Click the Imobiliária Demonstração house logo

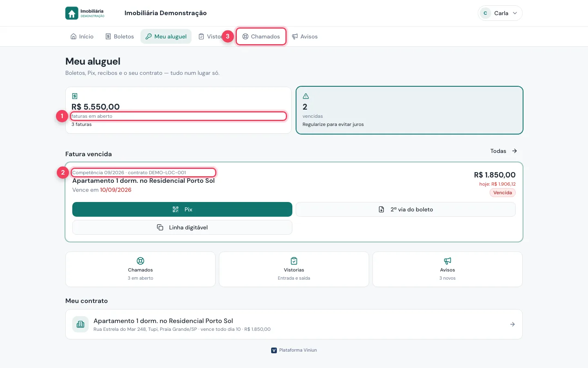coord(85,13)
